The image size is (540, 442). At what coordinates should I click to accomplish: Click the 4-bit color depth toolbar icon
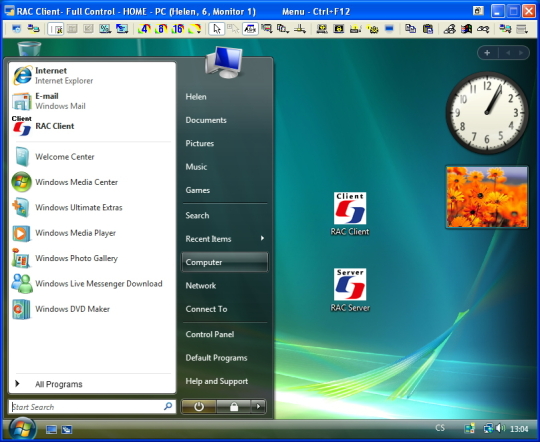144,29
